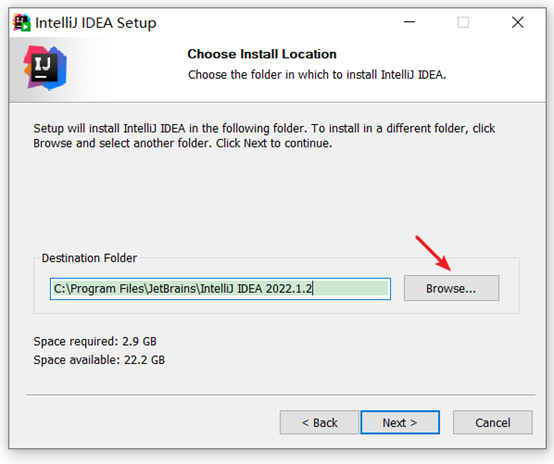This screenshot has width=554, height=464.
Task: Open the installer title bar icon menu
Action: 21,23
